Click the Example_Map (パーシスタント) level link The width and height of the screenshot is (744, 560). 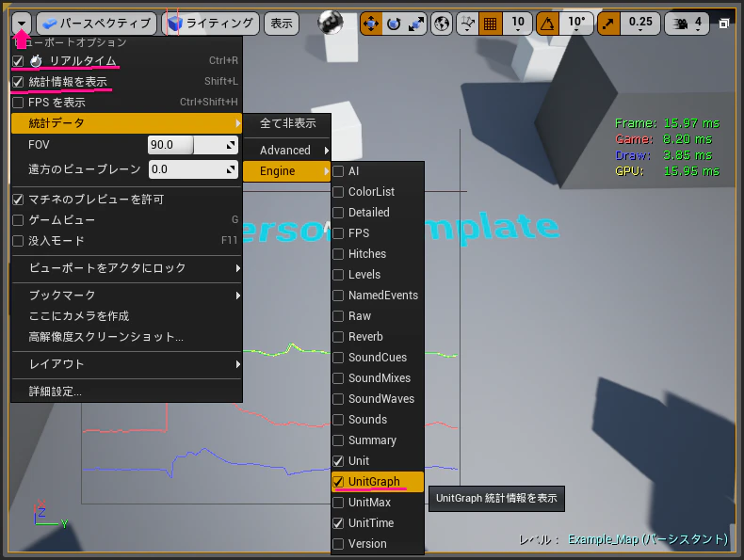pyautogui.click(x=648, y=539)
